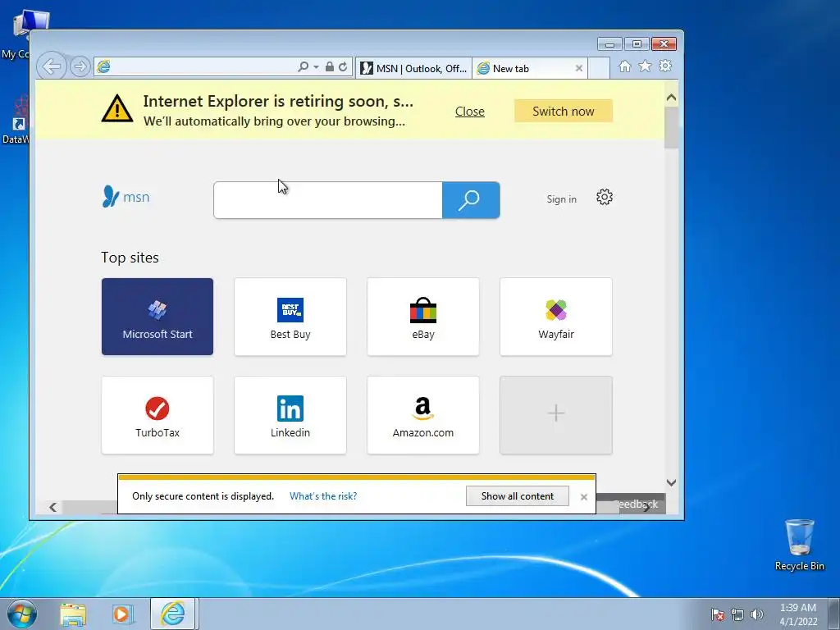Screen dimensions: 840x630
Task: Open the Favorites star icon
Action: (645, 66)
